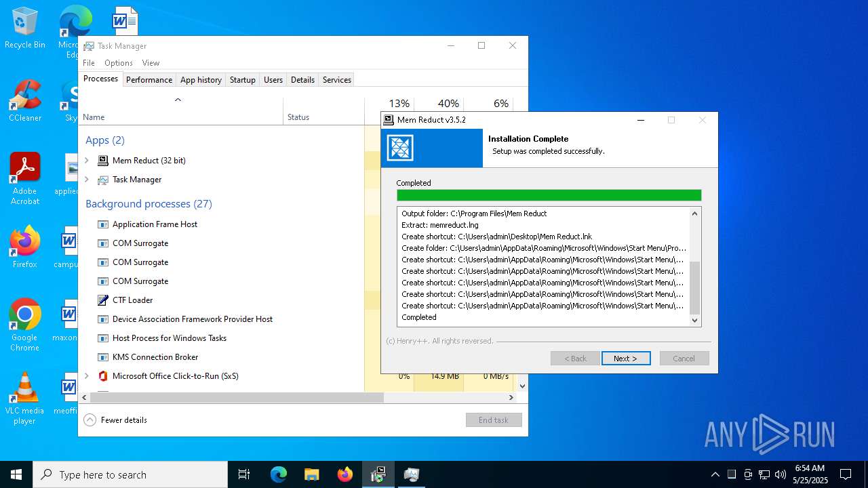This screenshot has width=868, height=488.
Task: Launch the Firefox desktop shortcut
Action: (24, 247)
